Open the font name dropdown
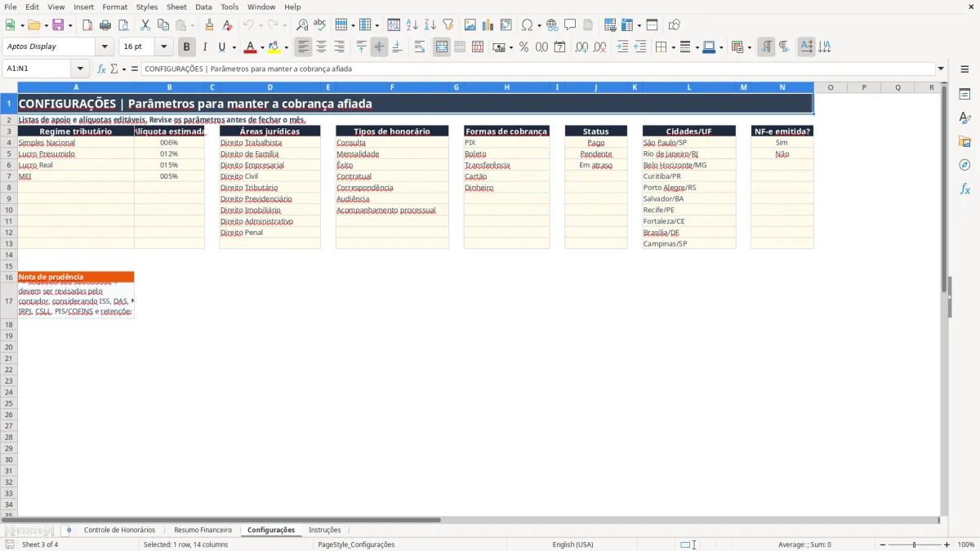The image size is (980, 551). point(105,47)
